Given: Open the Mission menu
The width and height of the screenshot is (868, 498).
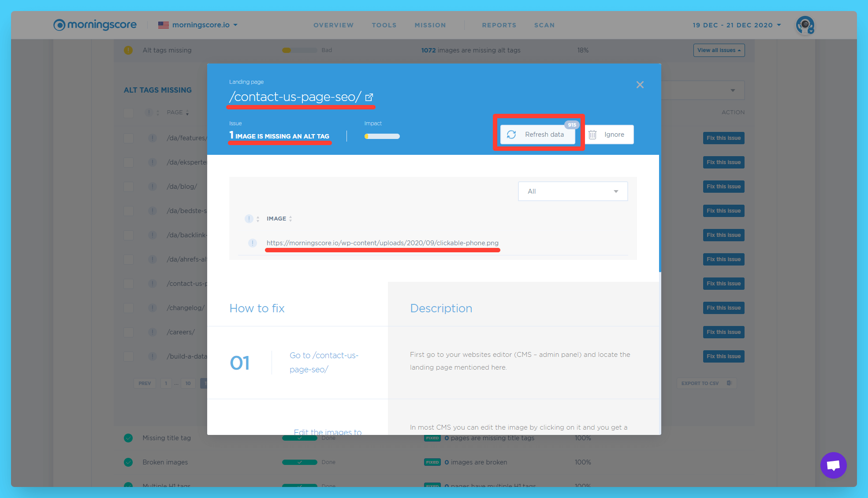Looking at the screenshot, I should tap(430, 25).
